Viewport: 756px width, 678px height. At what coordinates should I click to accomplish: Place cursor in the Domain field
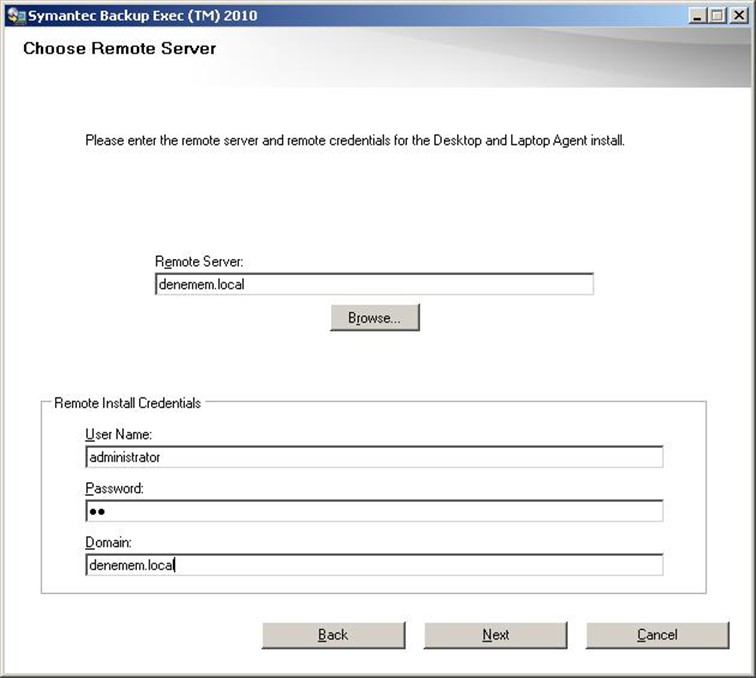[x=374, y=565]
